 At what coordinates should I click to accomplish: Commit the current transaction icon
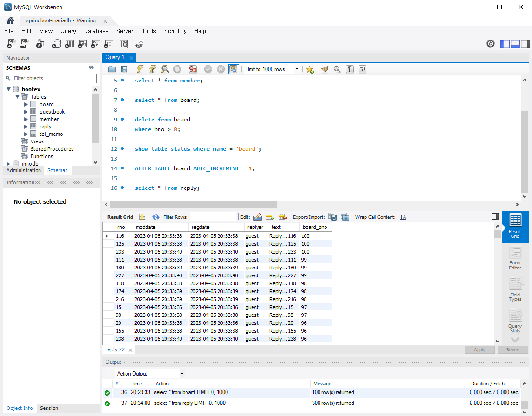coord(208,69)
